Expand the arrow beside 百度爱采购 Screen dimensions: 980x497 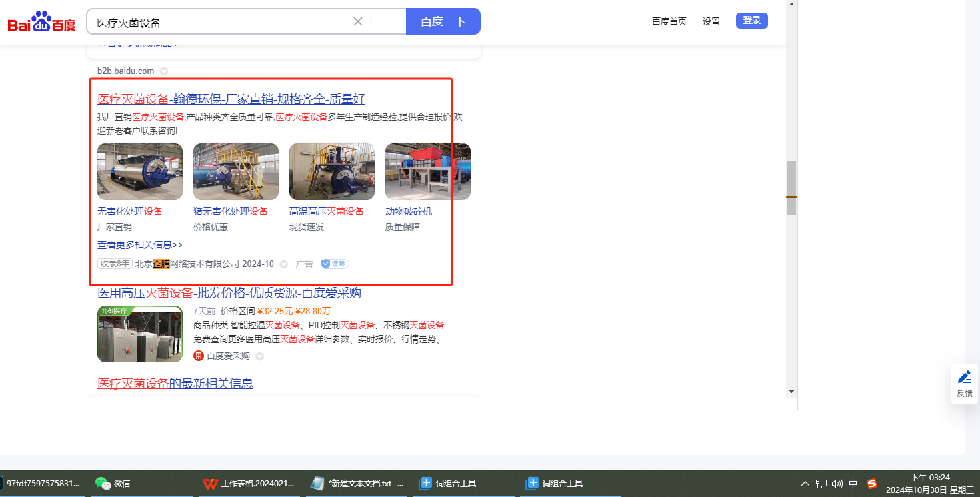(260, 356)
